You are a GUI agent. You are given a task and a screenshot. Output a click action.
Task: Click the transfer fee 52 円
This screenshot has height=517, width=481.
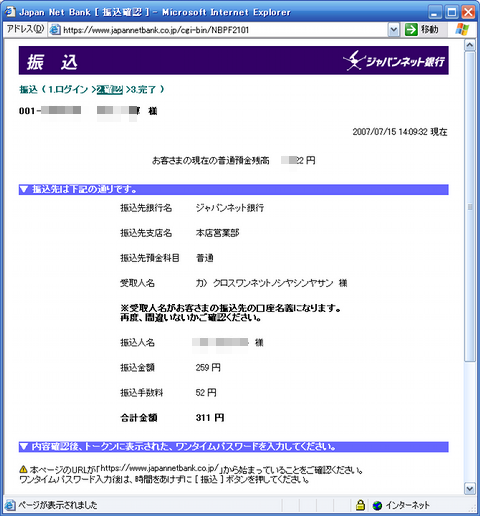coord(206,392)
